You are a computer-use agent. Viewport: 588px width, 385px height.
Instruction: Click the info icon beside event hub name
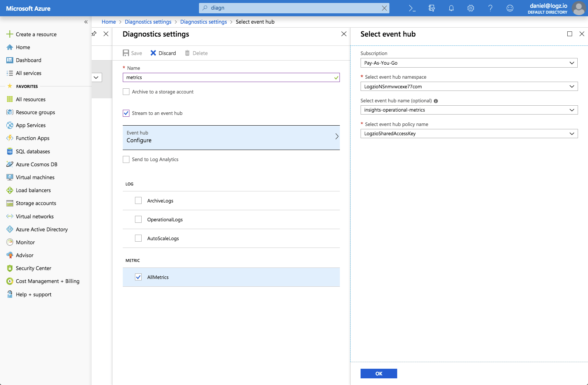coord(436,101)
